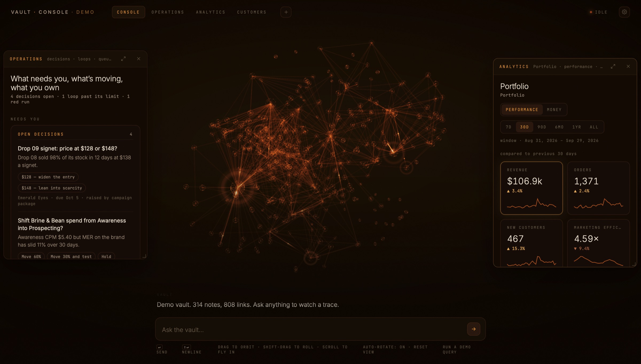Open the Revenue $106.9k metric card
The image size is (641, 364).
531,188
